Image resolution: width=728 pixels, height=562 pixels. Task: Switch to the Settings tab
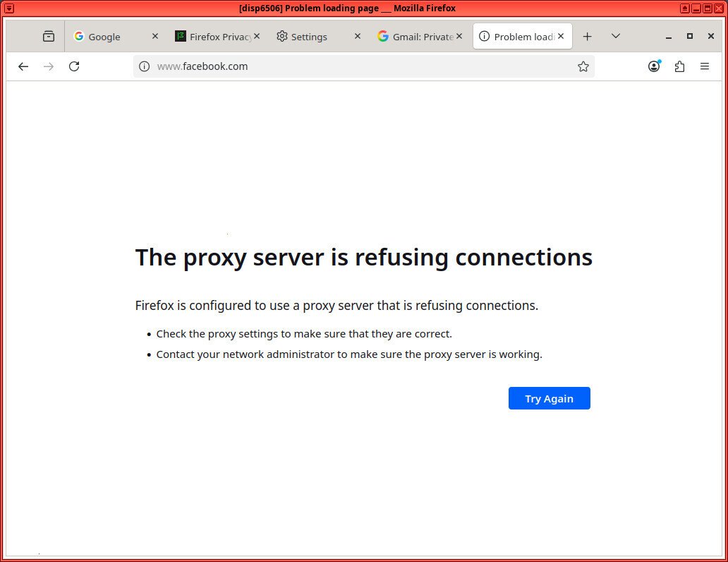coord(309,36)
